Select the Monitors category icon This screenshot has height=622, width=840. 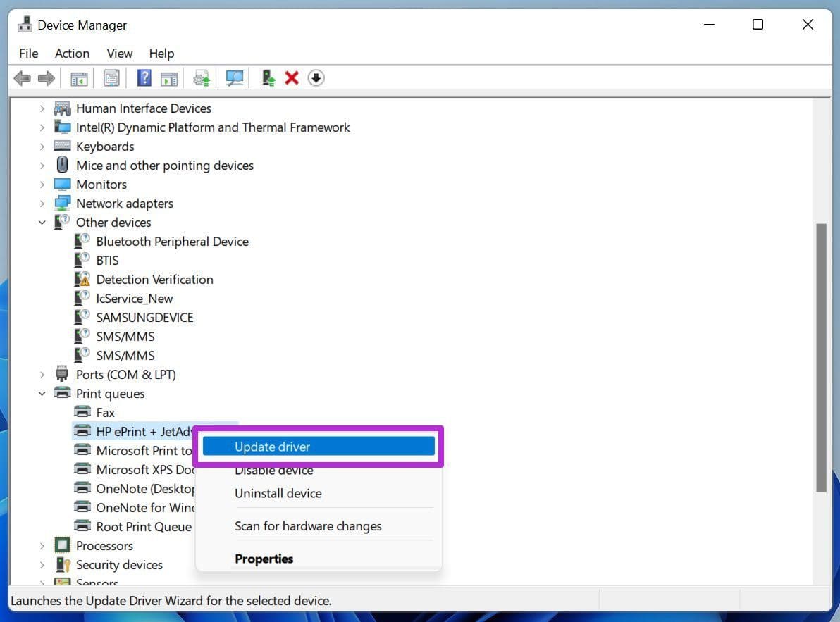pyautogui.click(x=62, y=184)
